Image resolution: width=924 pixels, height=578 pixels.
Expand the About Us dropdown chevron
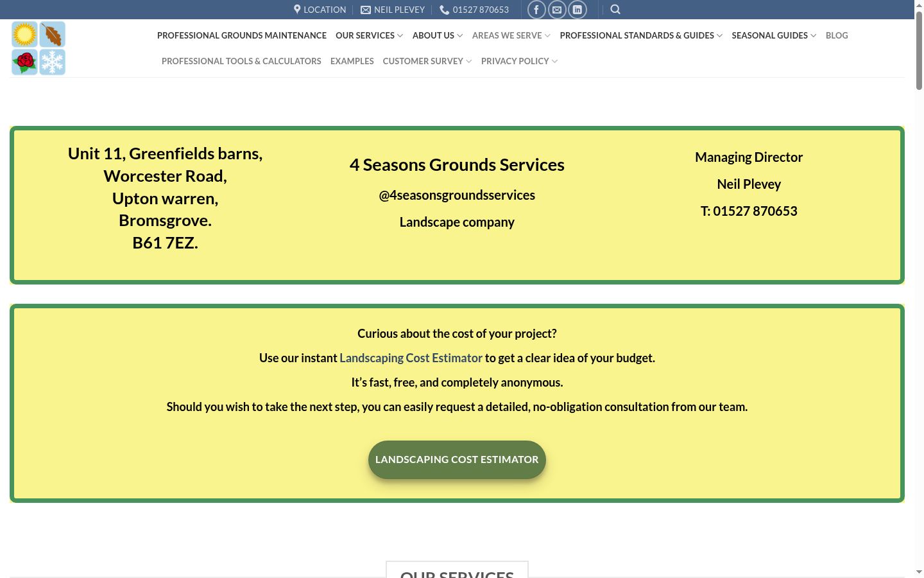click(459, 36)
